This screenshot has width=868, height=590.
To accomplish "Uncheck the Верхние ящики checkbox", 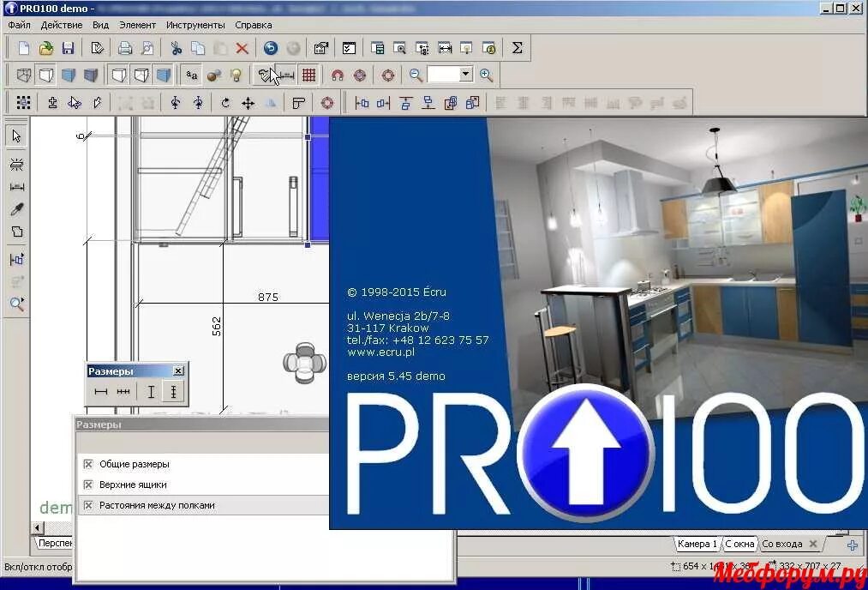I will tap(88, 485).
